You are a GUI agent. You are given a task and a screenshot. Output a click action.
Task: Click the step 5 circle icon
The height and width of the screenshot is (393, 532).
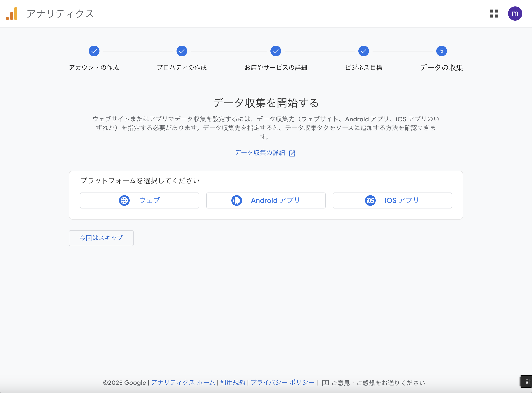441,51
